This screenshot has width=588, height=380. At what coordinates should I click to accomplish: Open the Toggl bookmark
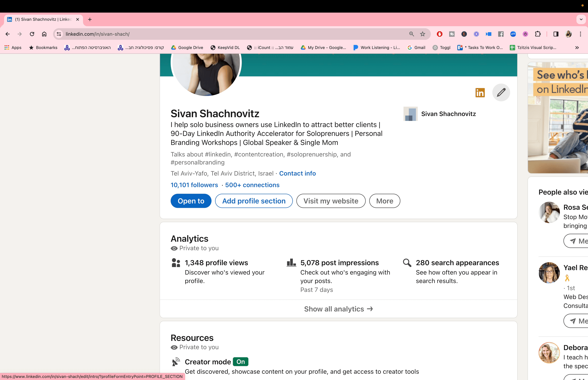pos(442,48)
